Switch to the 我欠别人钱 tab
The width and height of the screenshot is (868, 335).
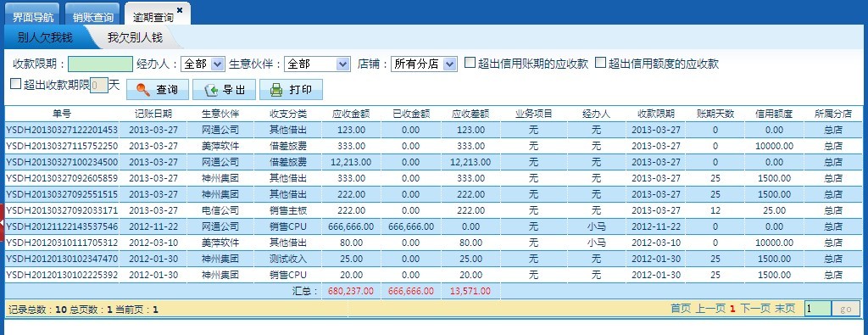pyautogui.click(x=135, y=38)
